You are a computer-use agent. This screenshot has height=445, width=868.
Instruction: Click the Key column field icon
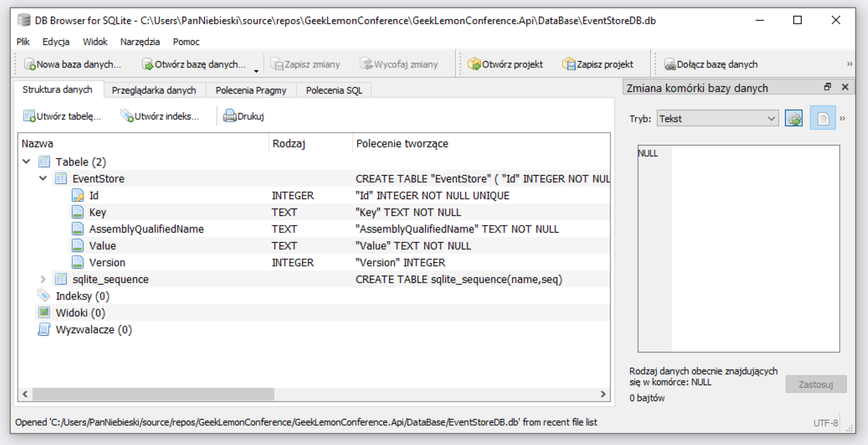78,212
